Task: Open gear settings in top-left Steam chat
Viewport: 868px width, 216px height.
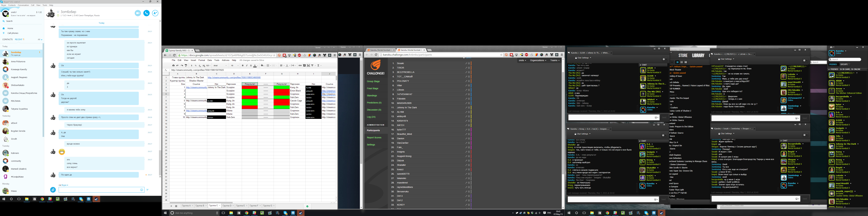Action: [x=665, y=59]
